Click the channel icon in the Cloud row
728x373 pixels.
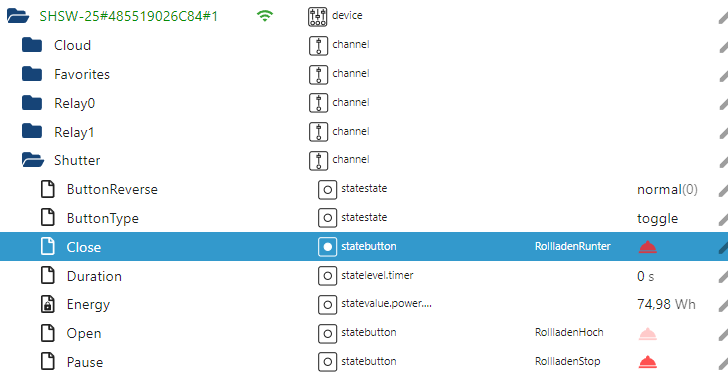click(x=318, y=46)
